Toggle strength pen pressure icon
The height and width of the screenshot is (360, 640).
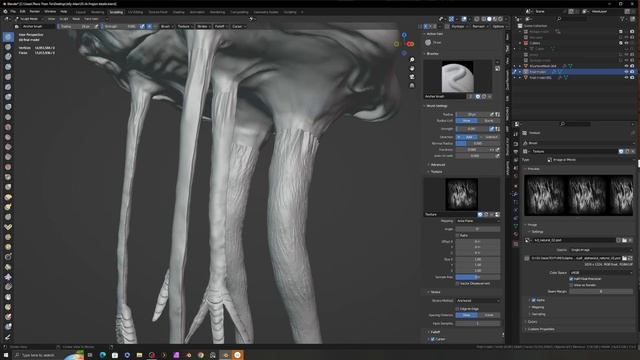[492, 129]
